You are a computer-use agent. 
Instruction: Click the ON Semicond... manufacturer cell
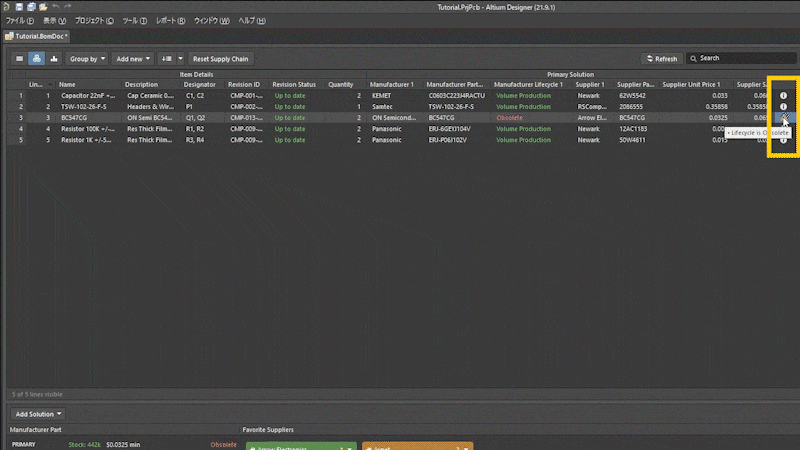tap(394, 118)
